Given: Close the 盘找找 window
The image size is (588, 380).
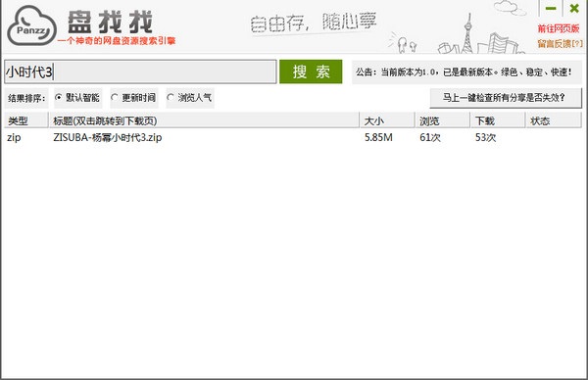Looking at the screenshot, I should [x=574, y=8].
